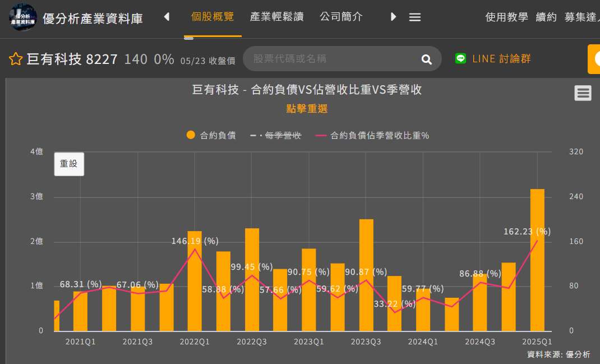This screenshot has width=600, height=364.
Task: Select the 個股概覽 tab
Action: tap(213, 17)
